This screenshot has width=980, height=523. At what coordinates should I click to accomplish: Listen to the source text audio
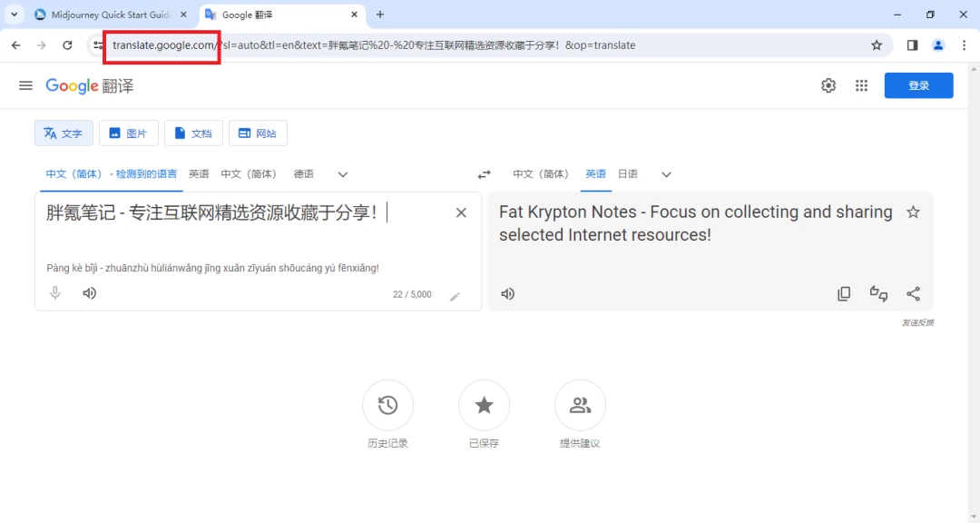click(x=89, y=292)
